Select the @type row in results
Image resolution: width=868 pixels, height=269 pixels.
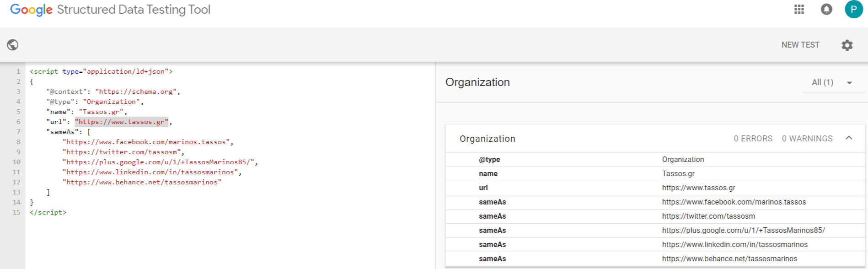[x=655, y=159]
